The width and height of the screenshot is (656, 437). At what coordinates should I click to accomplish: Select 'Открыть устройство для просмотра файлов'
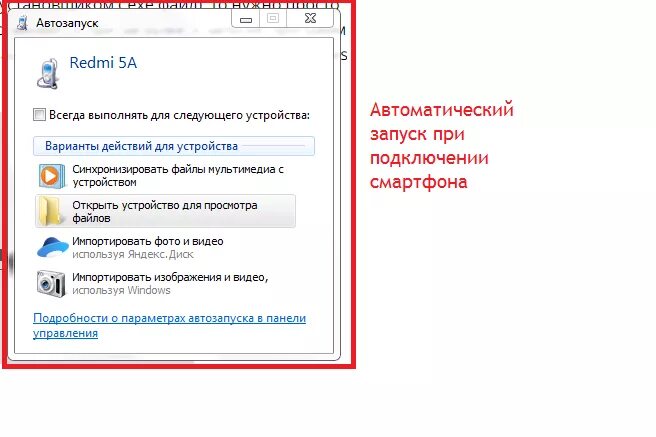[x=165, y=211]
